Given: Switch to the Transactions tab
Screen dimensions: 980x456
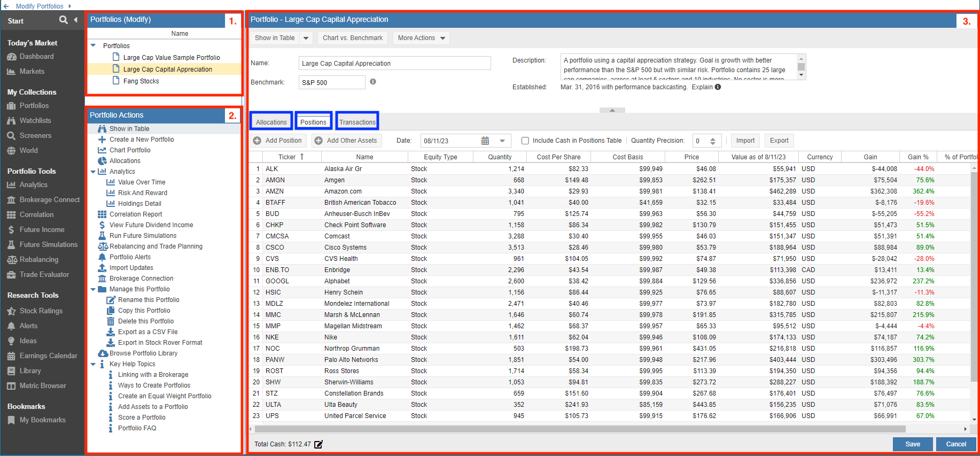Looking at the screenshot, I should point(357,122).
